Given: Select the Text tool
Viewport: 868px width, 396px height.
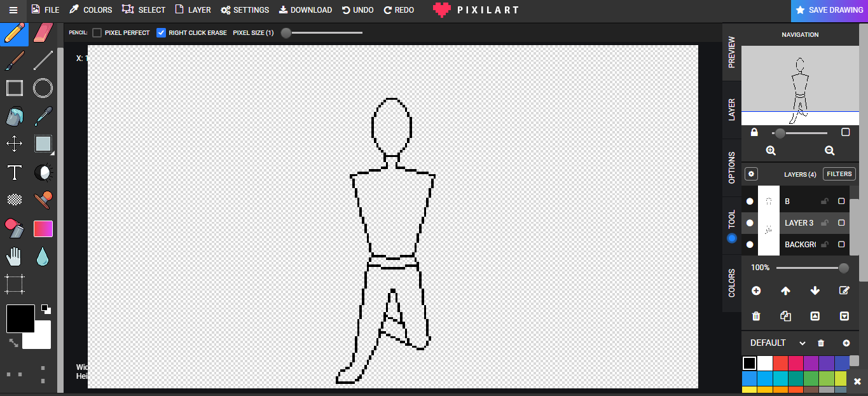Looking at the screenshot, I should click(x=15, y=172).
